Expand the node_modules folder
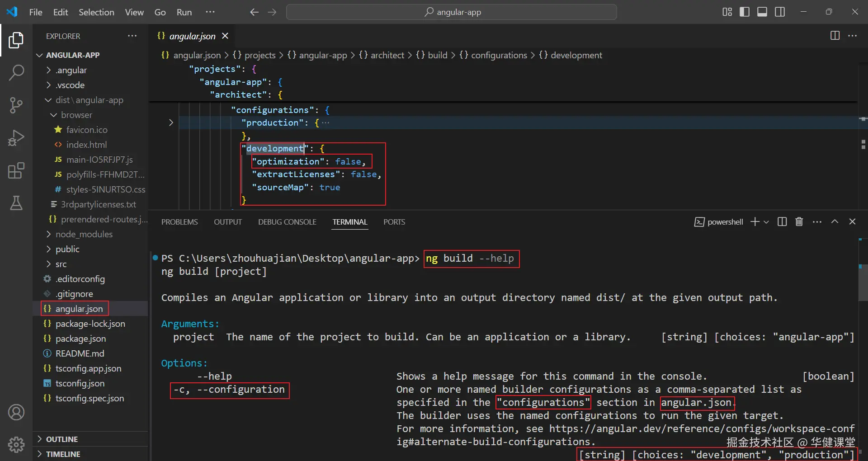 click(x=84, y=234)
